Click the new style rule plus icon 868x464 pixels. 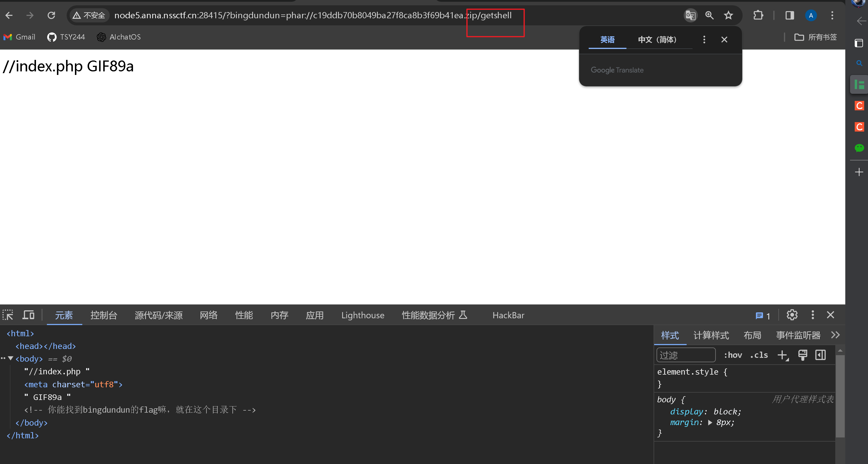tap(782, 355)
